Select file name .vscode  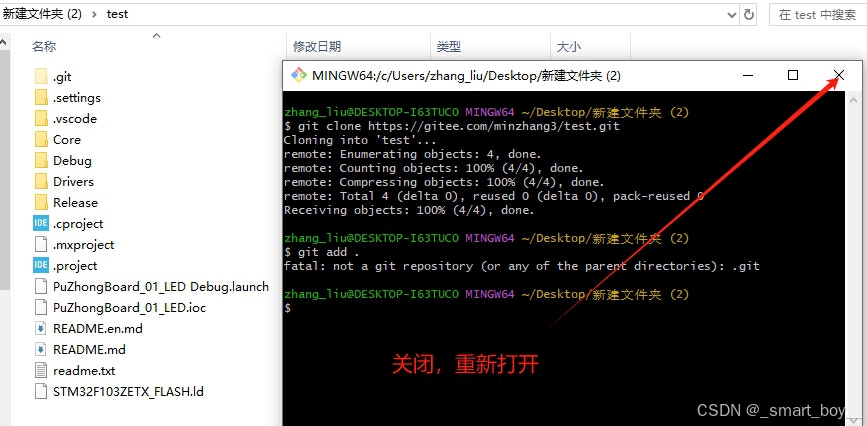[x=75, y=119]
